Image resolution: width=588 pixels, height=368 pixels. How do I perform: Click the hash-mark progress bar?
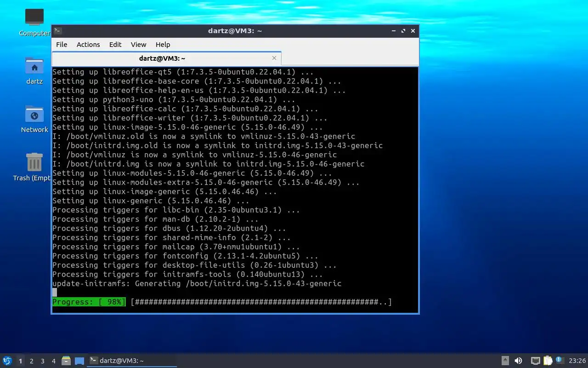tap(261, 302)
